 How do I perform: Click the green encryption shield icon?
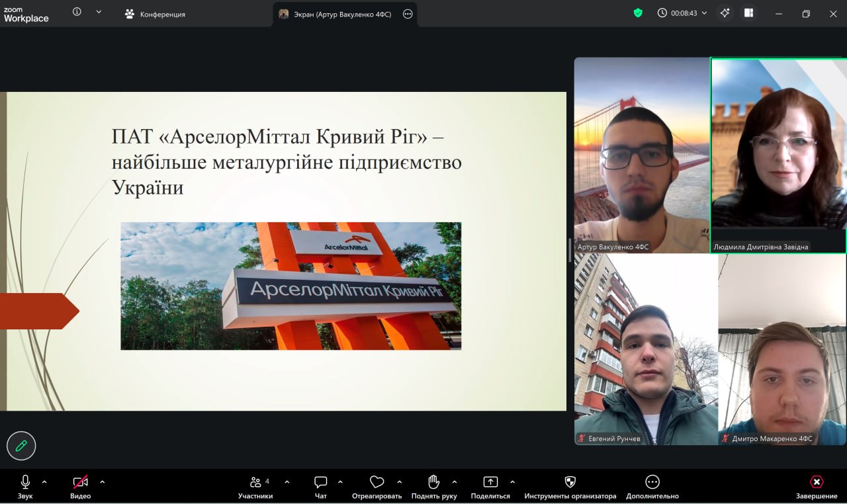638,13
